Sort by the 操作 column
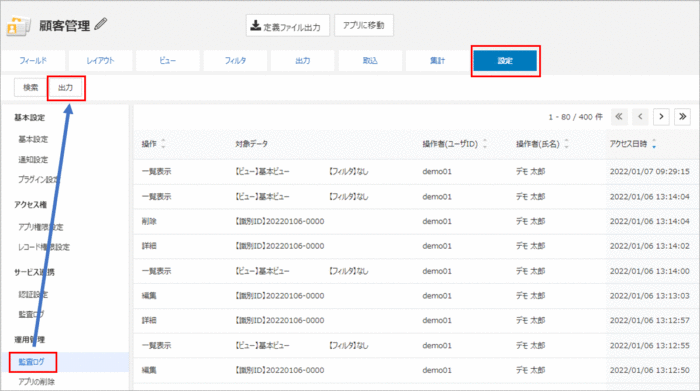Viewport: 700px width, 391px height. coord(154,144)
